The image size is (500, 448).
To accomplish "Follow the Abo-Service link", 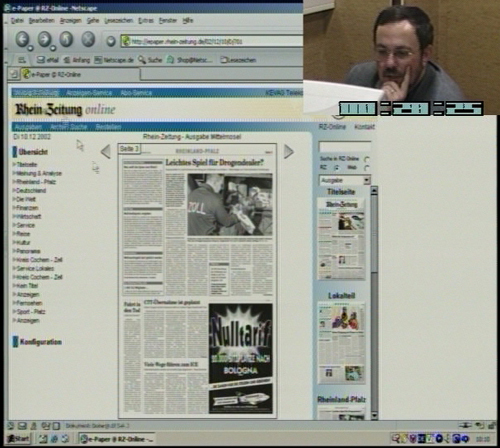I will 136,93.
